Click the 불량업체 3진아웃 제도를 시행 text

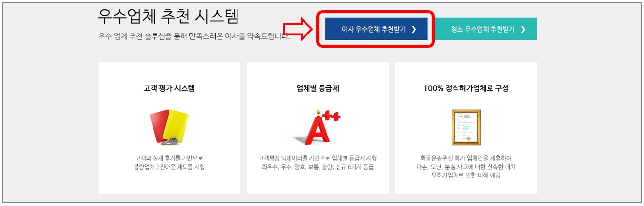tap(169, 167)
